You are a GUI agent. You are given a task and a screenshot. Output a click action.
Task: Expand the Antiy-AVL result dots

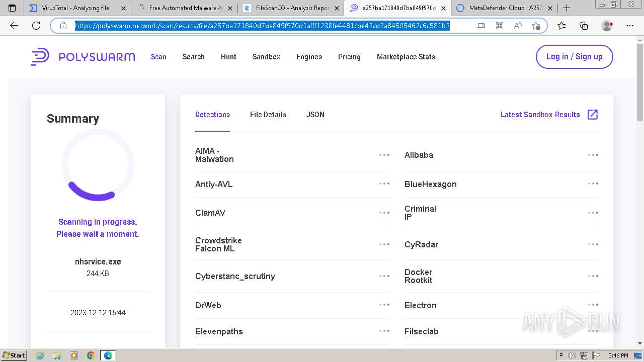point(384,184)
